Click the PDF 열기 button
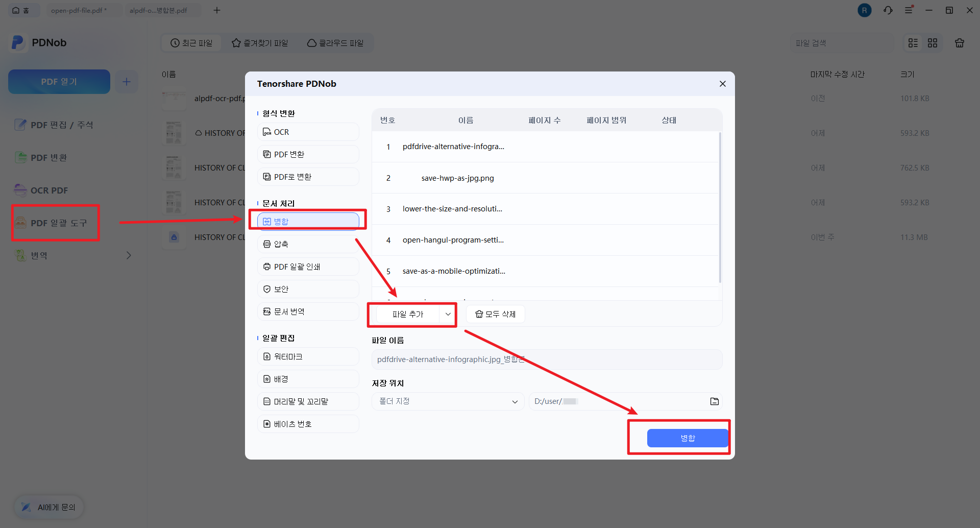The image size is (980, 528). tap(59, 82)
